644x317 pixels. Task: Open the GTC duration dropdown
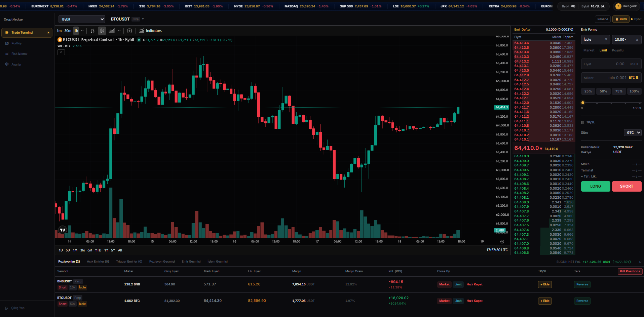633,132
